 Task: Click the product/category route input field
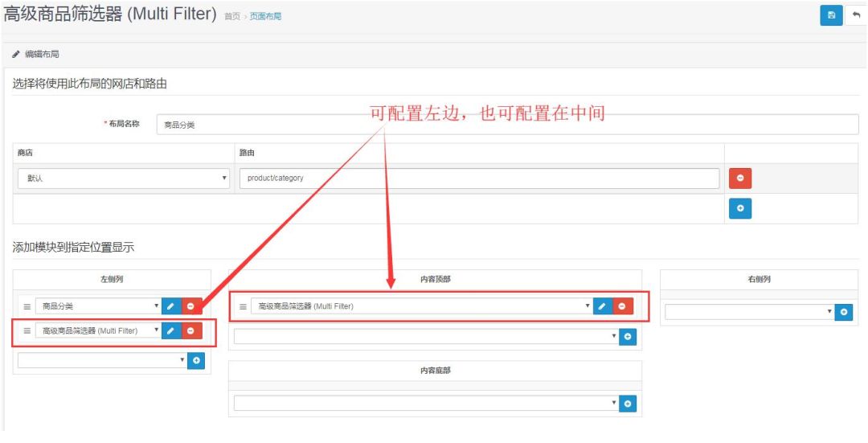coord(479,178)
